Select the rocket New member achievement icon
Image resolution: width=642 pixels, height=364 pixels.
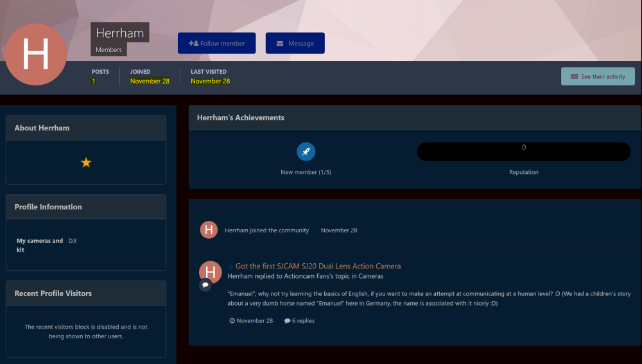(x=306, y=152)
